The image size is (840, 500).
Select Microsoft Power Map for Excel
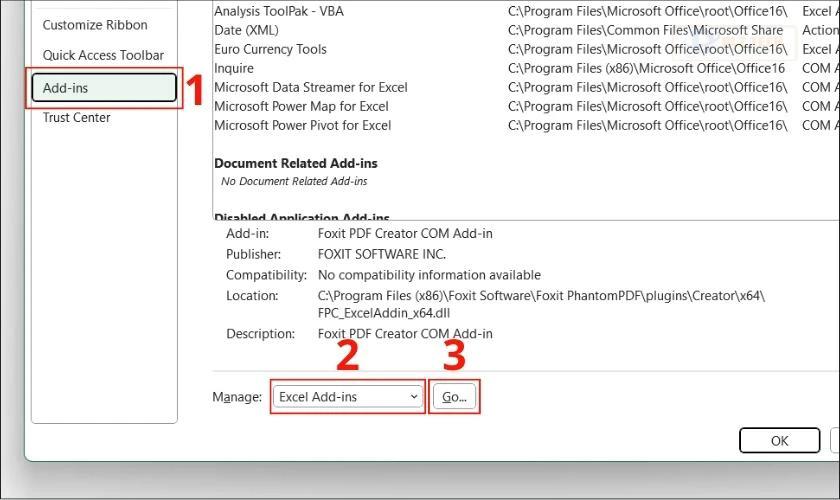tap(526, 106)
